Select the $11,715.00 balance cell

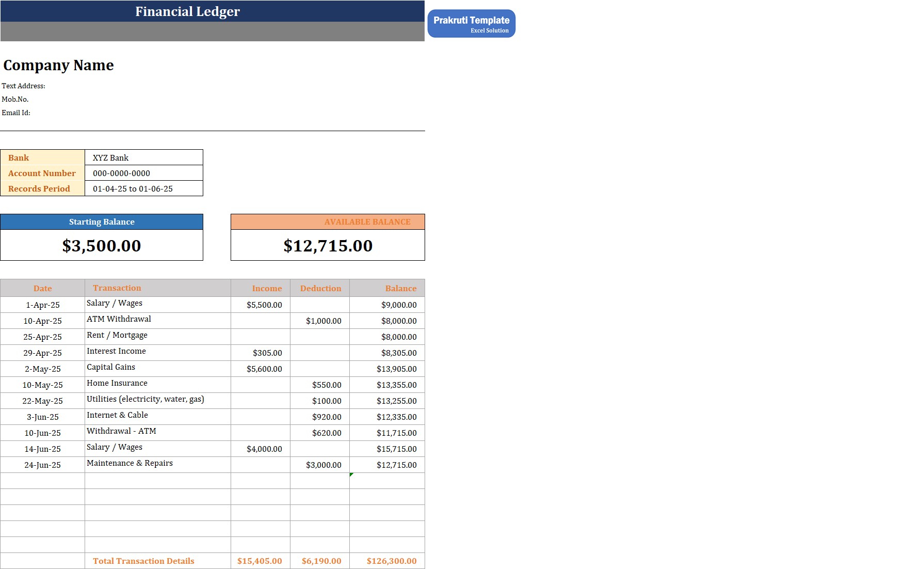[387, 433]
